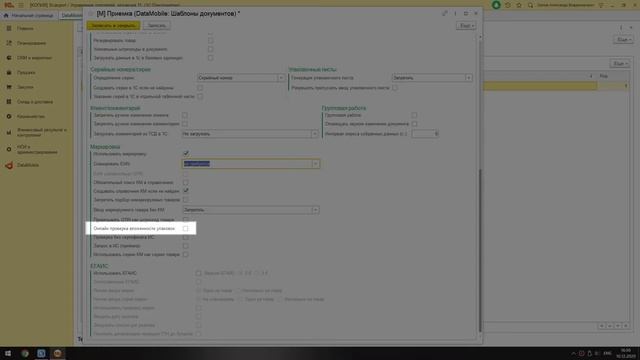640x360 pixels.
Task: Click the system clock in taskbar
Action: [625, 353]
